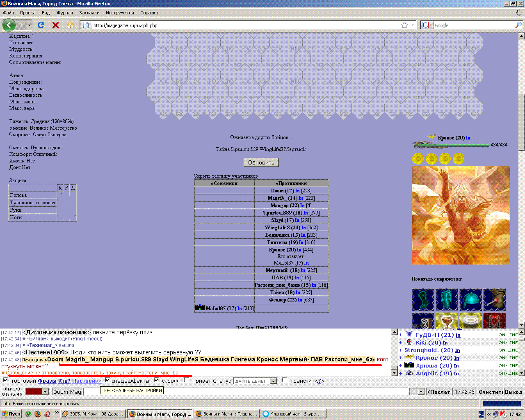Click the Обновить button
The width and height of the screenshot is (525, 420).
tap(261, 162)
